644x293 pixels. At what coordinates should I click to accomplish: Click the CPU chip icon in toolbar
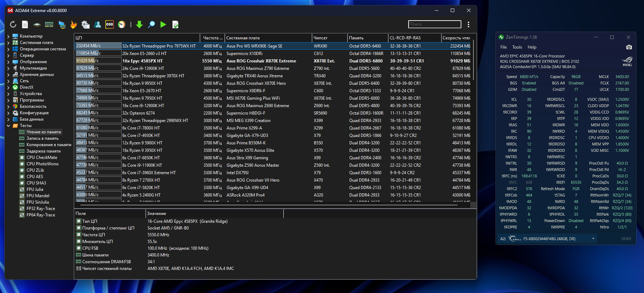coord(37,24)
